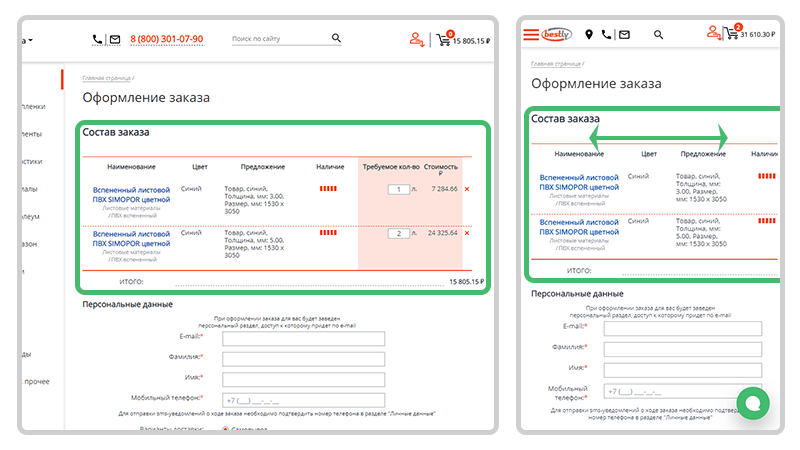This screenshot has height=450, width=800.
Task: Open the hamburger menu in mobile view
Action: tap(531, 35)
